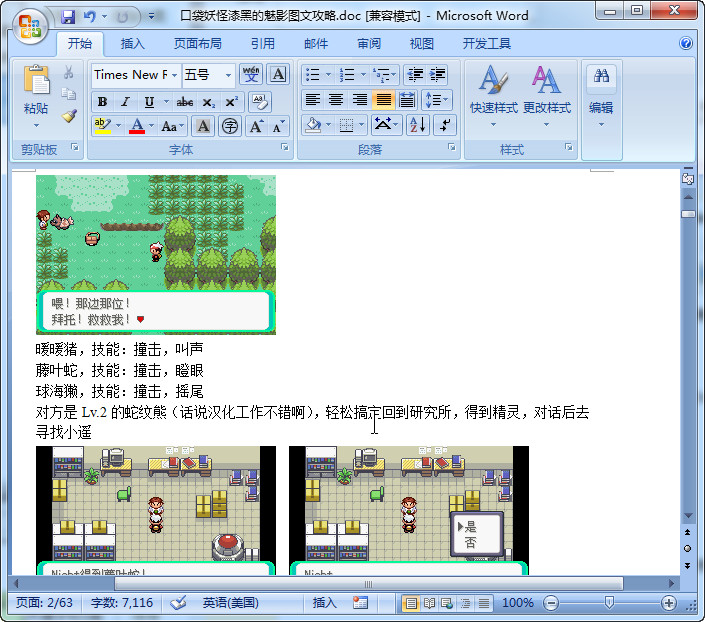Open phonetic guide (wén) tool
Viewport: 705px width, 622px height.
251,74
